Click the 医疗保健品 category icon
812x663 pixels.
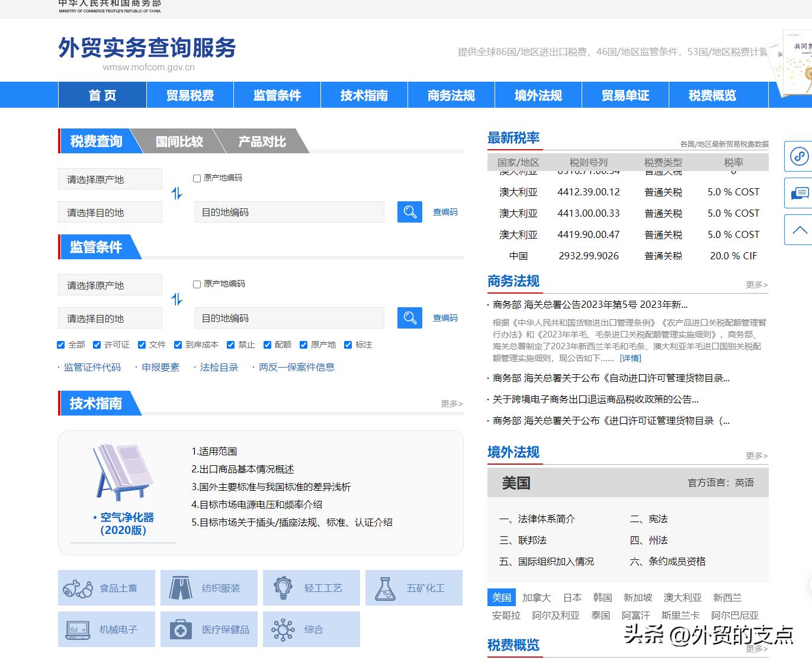[x=208, y=629]
